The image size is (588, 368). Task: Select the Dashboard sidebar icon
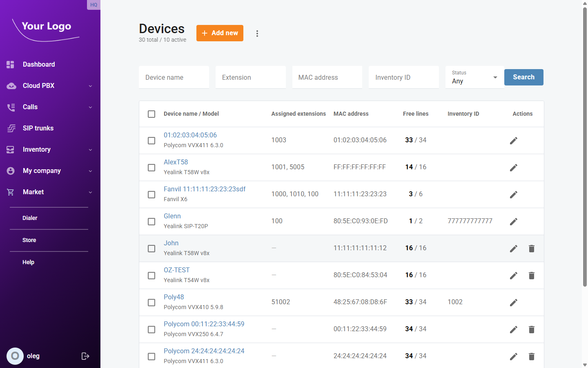point(11,64)
